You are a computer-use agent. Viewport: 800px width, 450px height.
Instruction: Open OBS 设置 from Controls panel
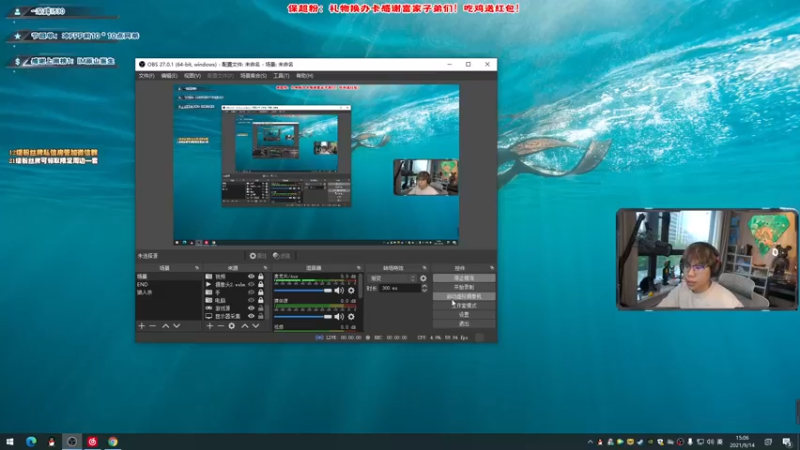point(464,315)
